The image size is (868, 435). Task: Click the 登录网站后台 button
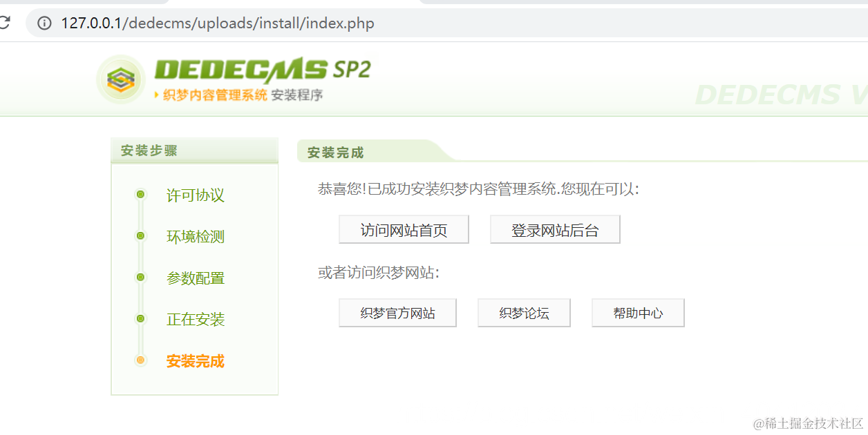(x=555, y=230)
